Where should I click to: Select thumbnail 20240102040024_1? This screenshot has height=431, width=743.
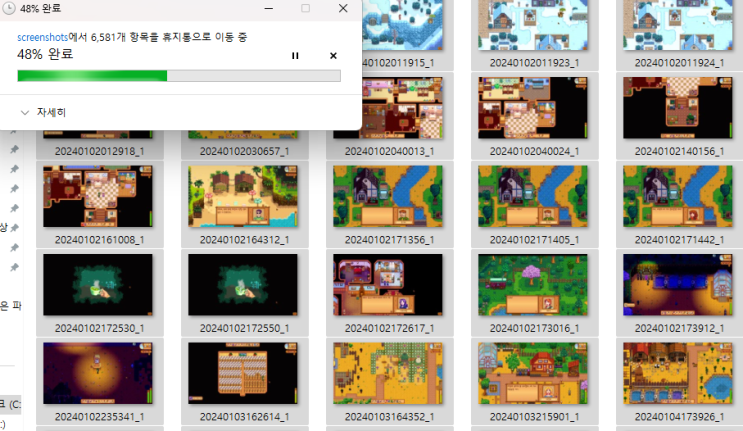[533, 108]
